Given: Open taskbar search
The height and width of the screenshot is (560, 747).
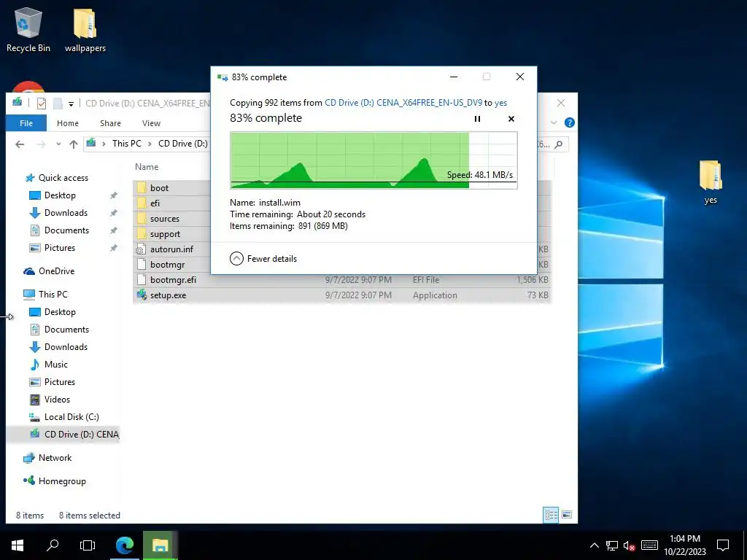Looking at the screenshot, I should point(53,545).
